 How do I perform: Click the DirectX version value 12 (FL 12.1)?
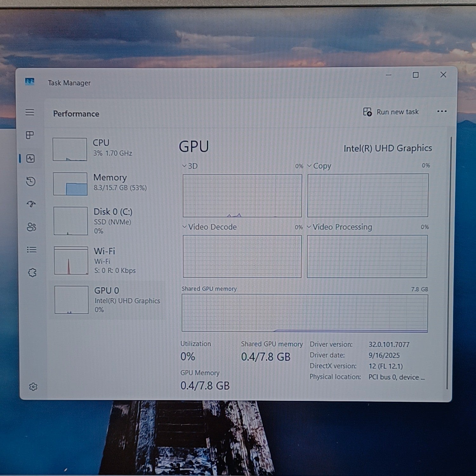point(386,366)
